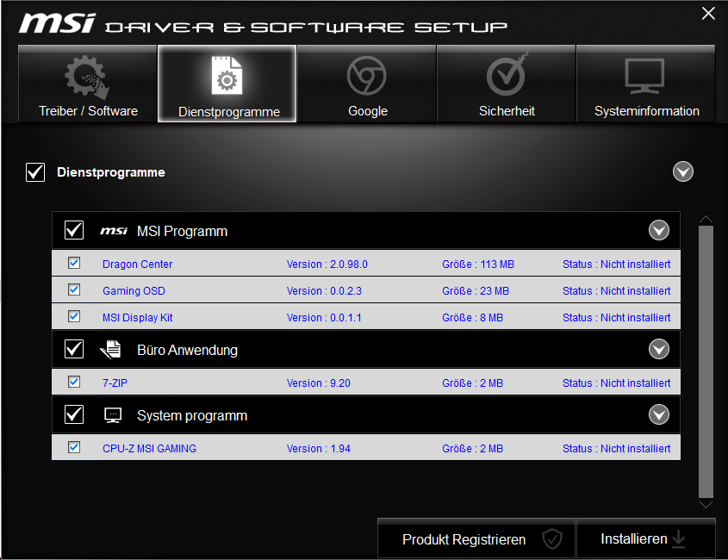Collapse the Büro Anwendung group
The width and height of the screenshot is (728, 560).
[x=659, y=349]
